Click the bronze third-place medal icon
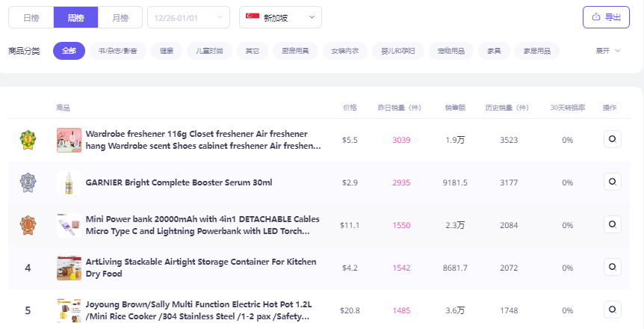This screenshot has height=329, width=644. [28, 225]
